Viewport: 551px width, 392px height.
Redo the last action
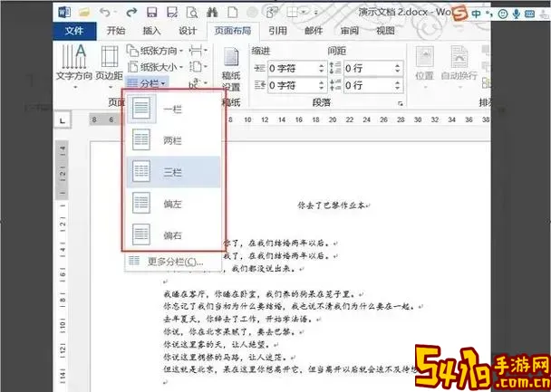click(x=131, y=13)
